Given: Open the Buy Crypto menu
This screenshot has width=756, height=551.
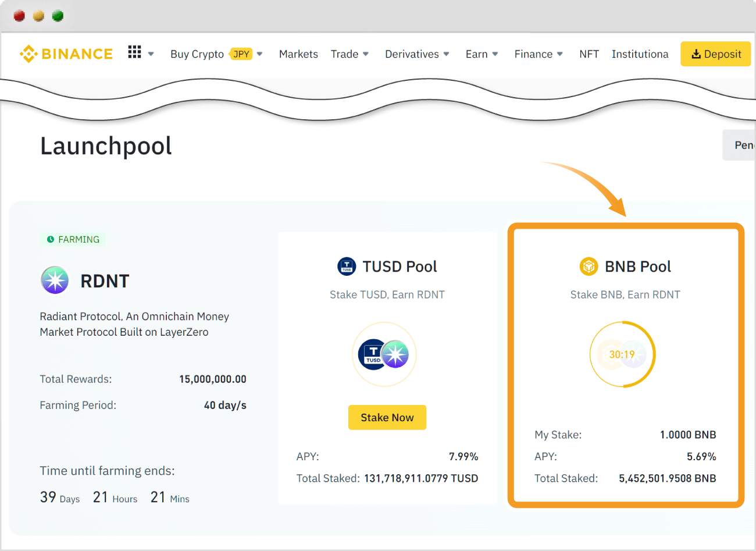Looking at the screenshot, I should (197, 54).
